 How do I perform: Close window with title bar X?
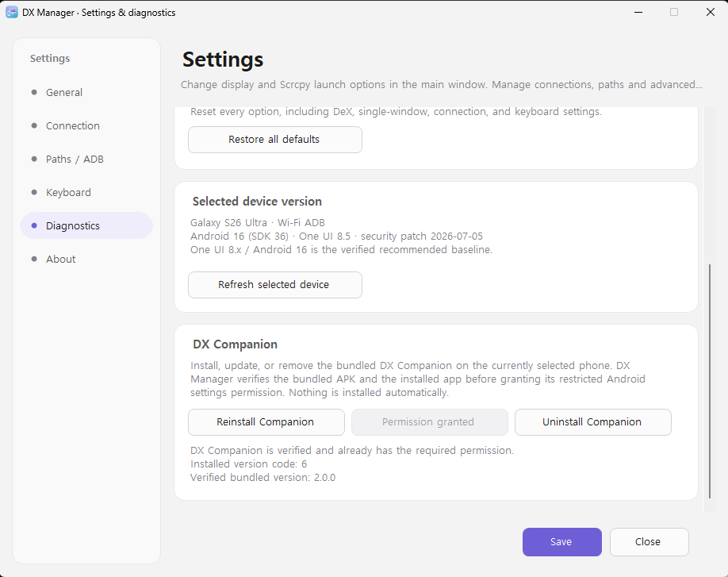point(711,13)
